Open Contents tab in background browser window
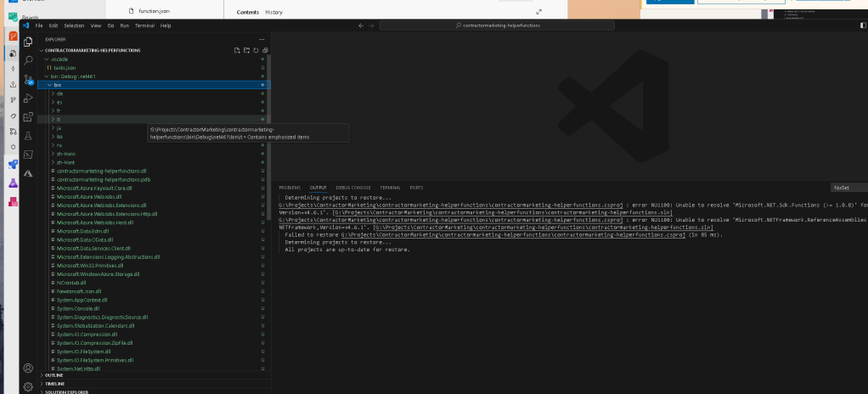Viewport: 868px width, 394px height. tap(247, 12)
